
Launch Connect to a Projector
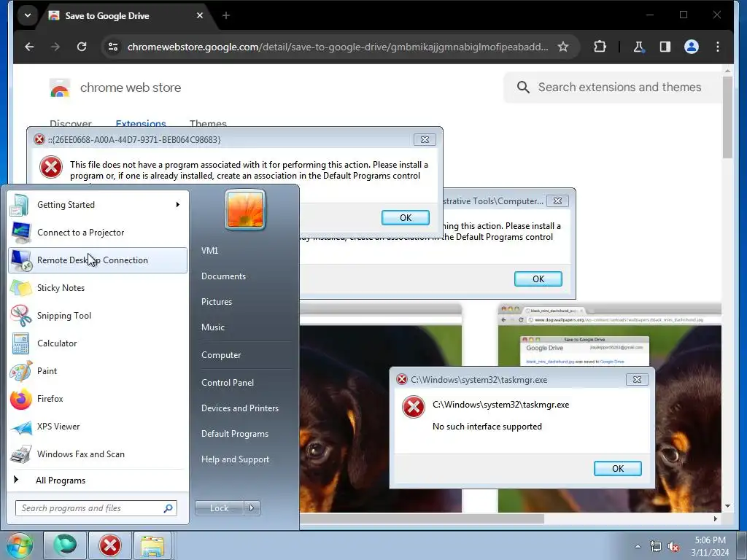click(x=98, y=233)
